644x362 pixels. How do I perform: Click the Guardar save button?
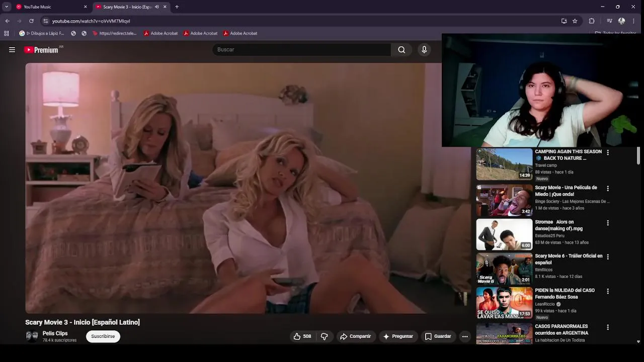pos(438,336)
